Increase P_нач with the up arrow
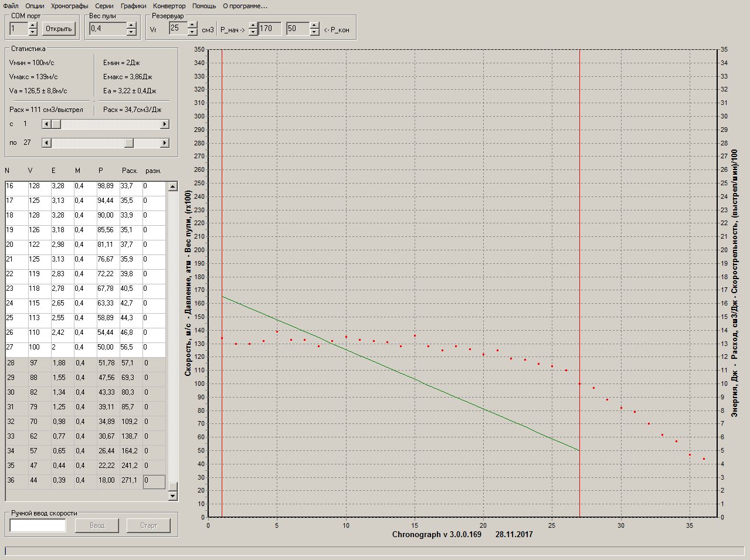 (x=253, y=25)
